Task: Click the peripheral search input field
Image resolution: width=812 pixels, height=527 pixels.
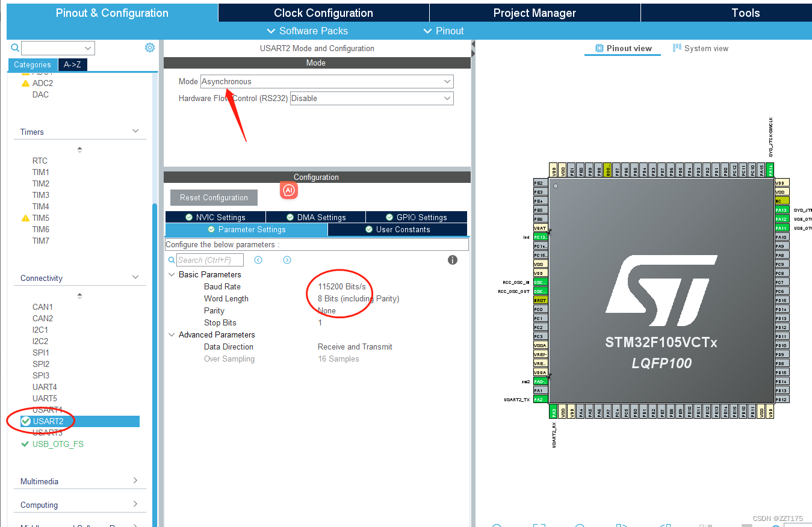Action: pos(58,48)
